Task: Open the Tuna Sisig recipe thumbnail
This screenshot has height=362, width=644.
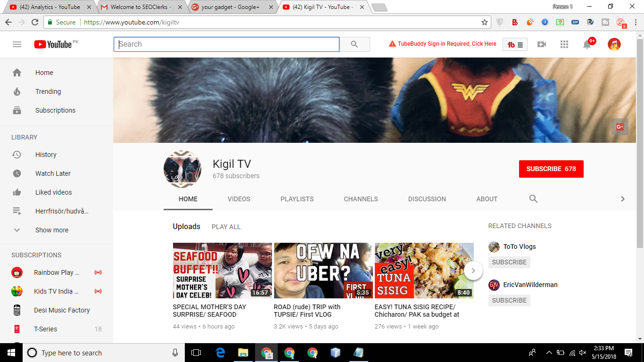Action: [424, 271]
